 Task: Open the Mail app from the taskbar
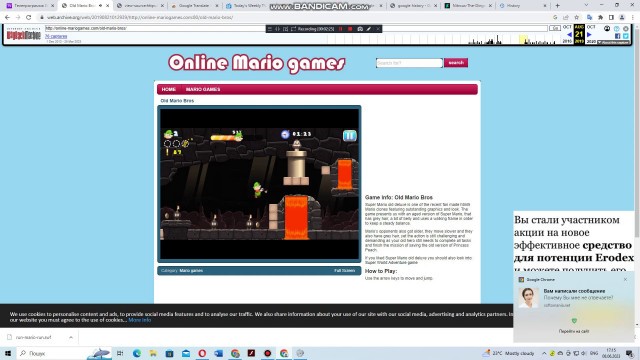point(186,353)
